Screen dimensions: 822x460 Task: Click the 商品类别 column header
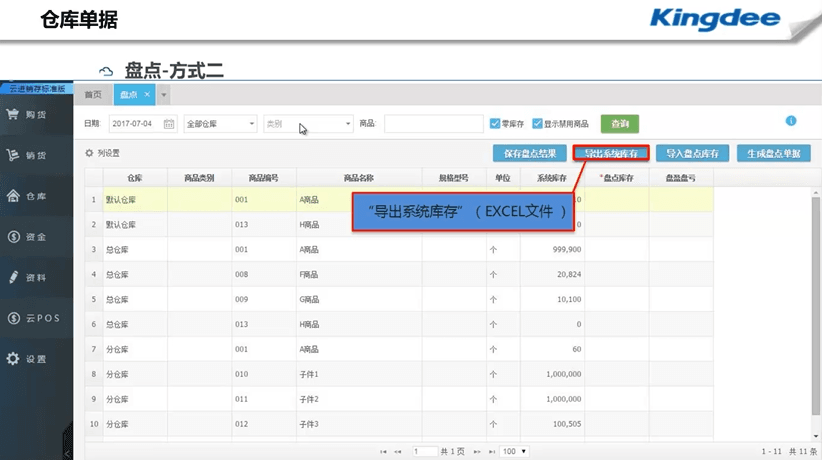[x=199, y=178]
